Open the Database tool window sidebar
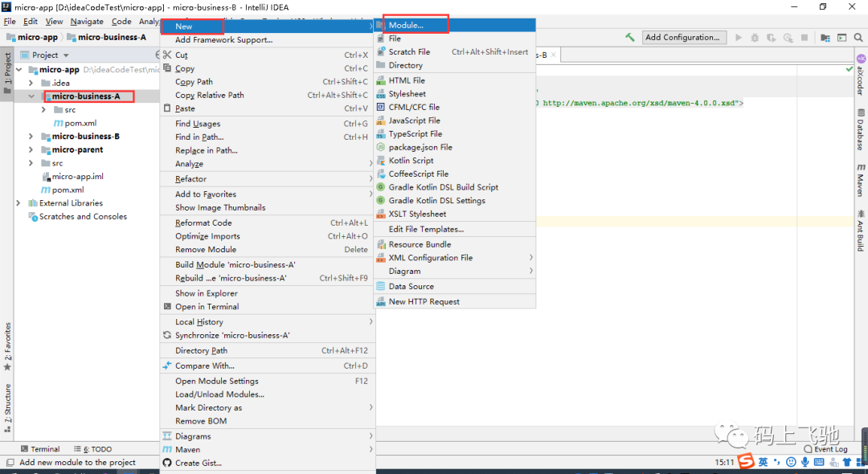Viewport: 868px width, 474px height. (861, 130)
